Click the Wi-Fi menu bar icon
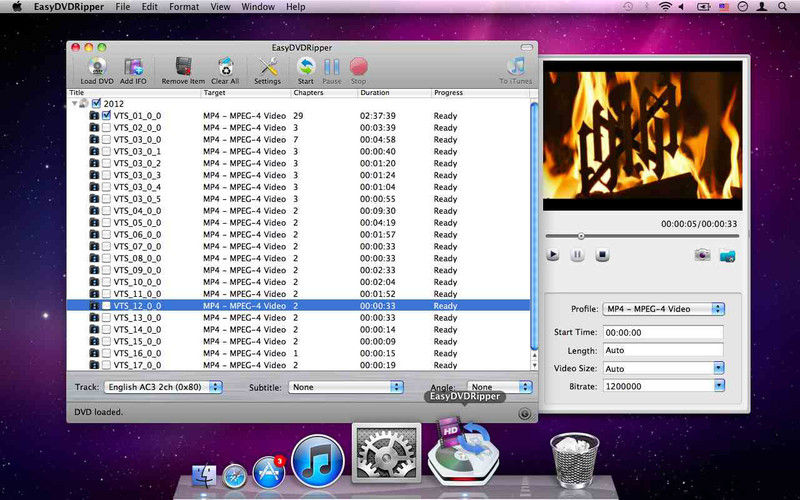This screenshot has height=500, width=800. [x=665, y=7]
